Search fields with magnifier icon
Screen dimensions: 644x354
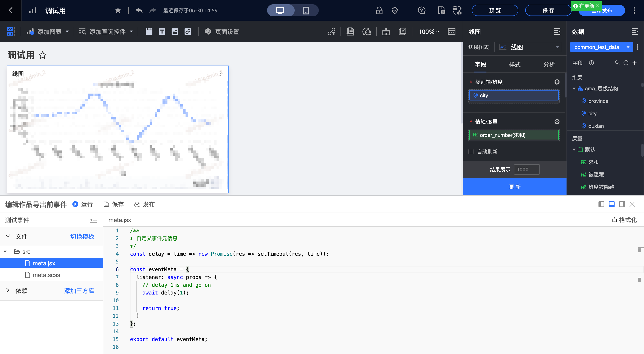[617, 63]
